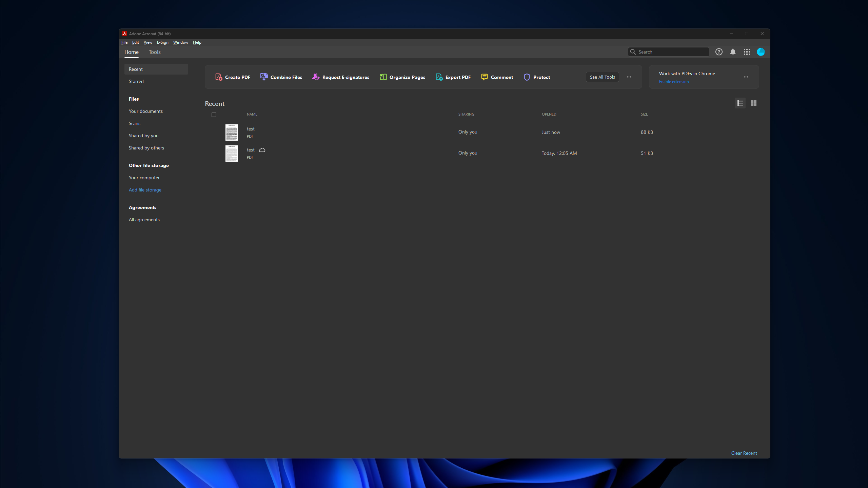Open the apps grid launcher
The height and width of the screenshot is (488, 868).
pos(747,52)
